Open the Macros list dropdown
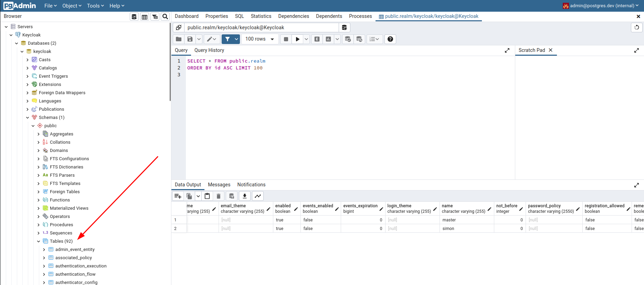The image size is (644, 285). (374, 39)
